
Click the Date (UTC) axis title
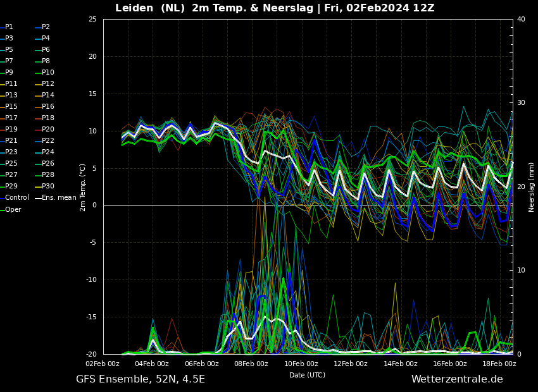click(307, 375)
